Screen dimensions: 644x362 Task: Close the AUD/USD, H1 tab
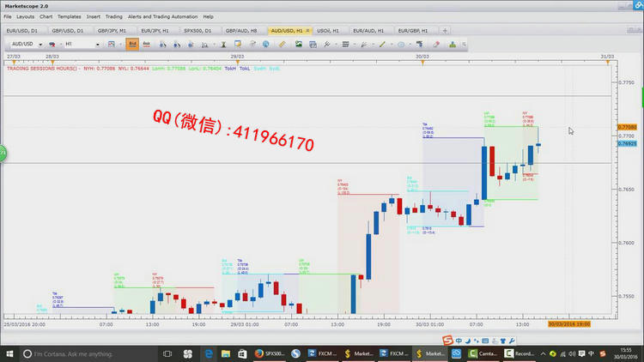[307, 31]
